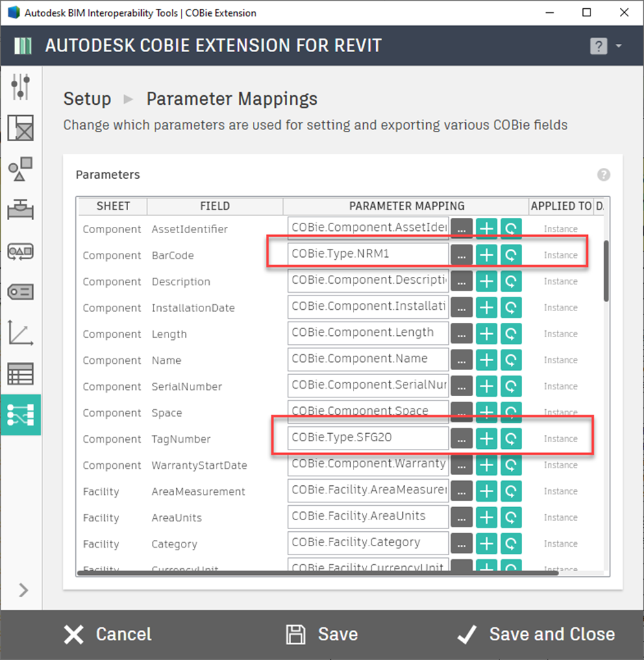Reset mapping for Facility AreaMeasurement row

click(x=511, y=491)
